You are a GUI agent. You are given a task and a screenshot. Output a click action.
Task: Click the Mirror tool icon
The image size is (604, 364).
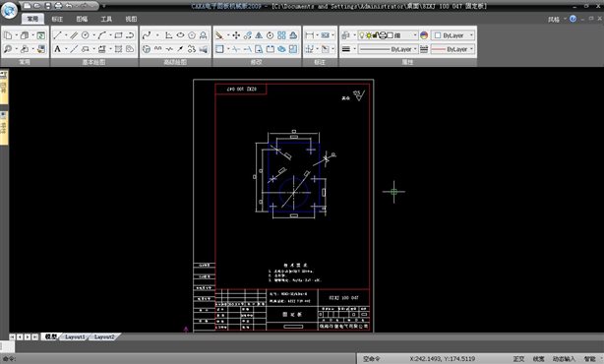[259, 35]
